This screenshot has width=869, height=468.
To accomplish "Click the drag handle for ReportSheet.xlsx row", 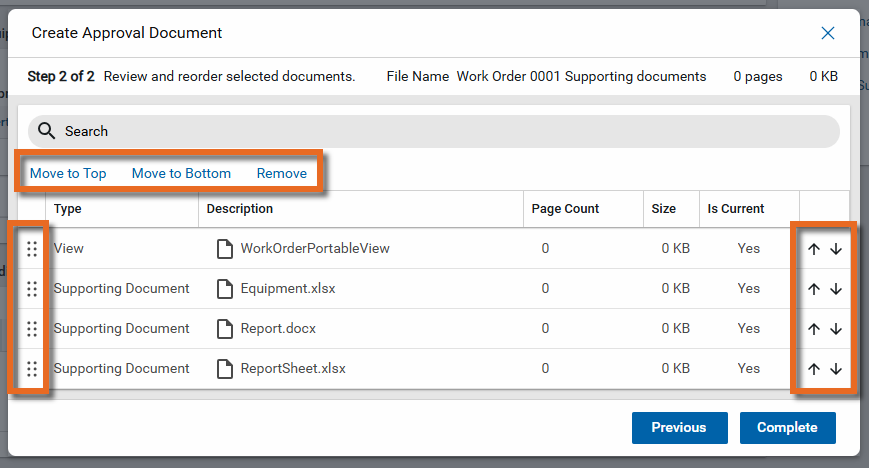I will click(x=32, y=369).
